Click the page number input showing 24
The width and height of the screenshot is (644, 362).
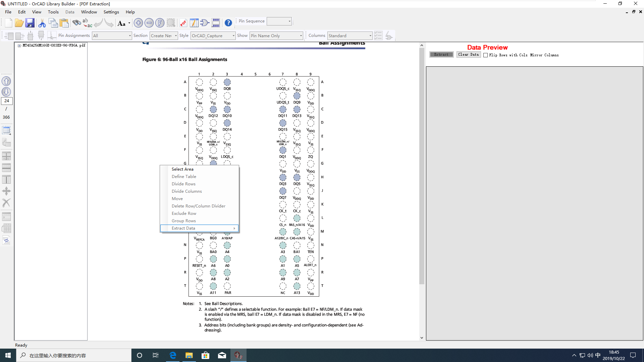pyautogui.click(x=7, y=101)
